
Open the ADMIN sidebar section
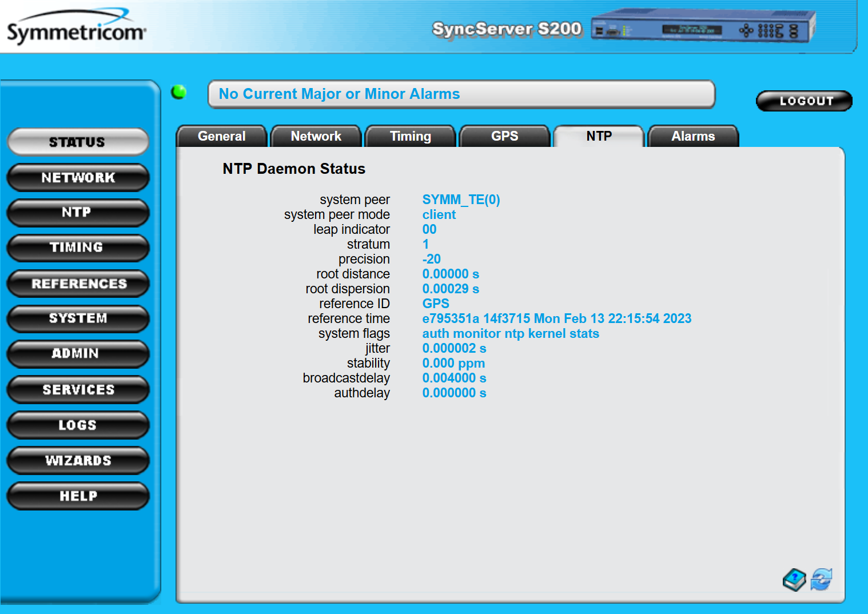(78, 354)
